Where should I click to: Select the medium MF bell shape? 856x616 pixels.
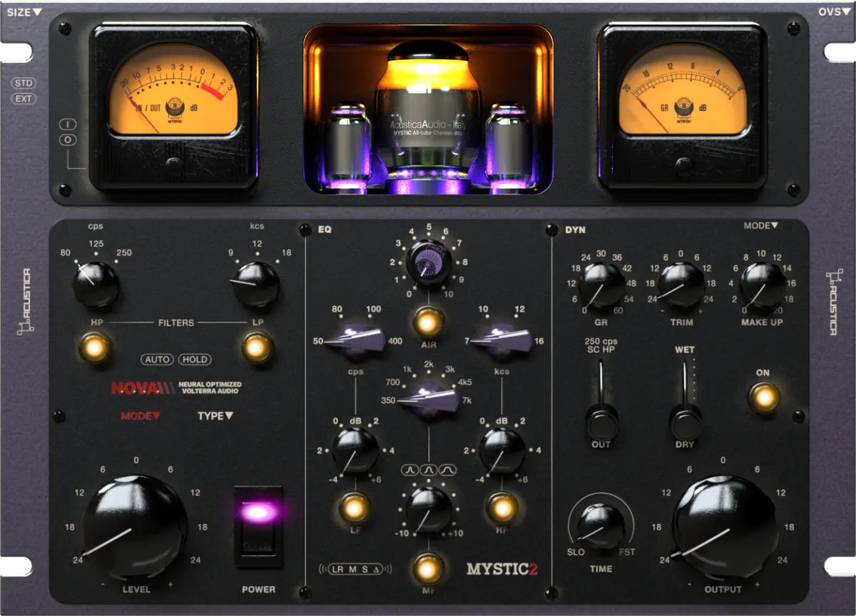pos(429,471)
